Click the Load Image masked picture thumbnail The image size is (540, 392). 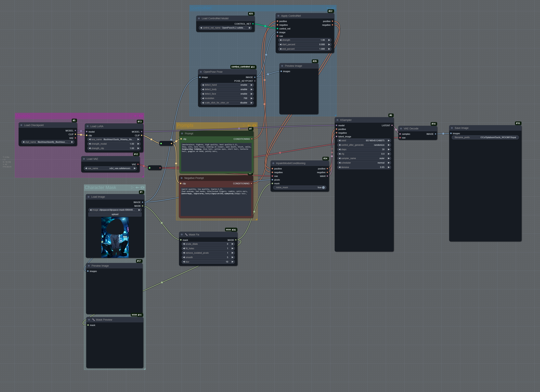[x=115, y=237]
